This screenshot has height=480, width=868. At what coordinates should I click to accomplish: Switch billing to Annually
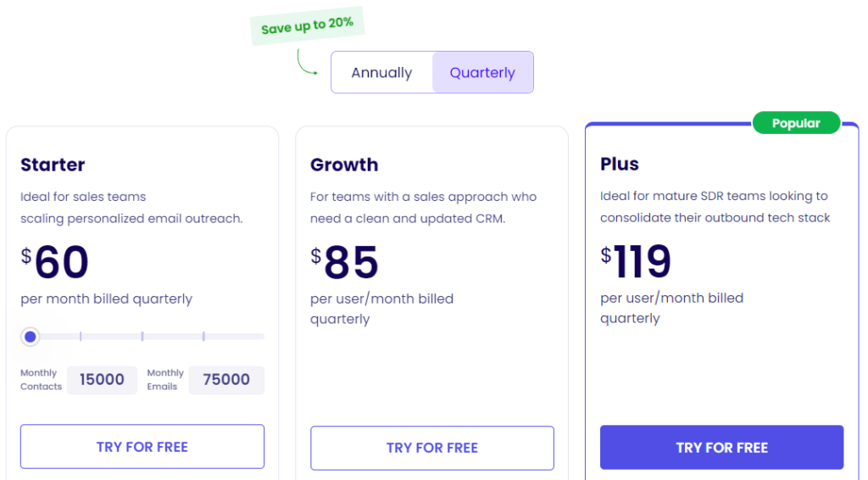click(381, 73)
